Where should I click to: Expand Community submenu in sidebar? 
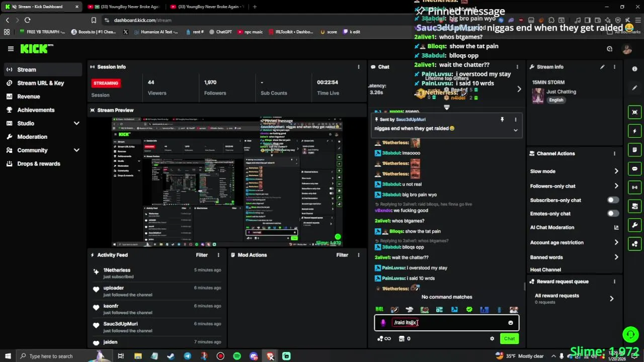pyautogui.click(x=76, y=150)
